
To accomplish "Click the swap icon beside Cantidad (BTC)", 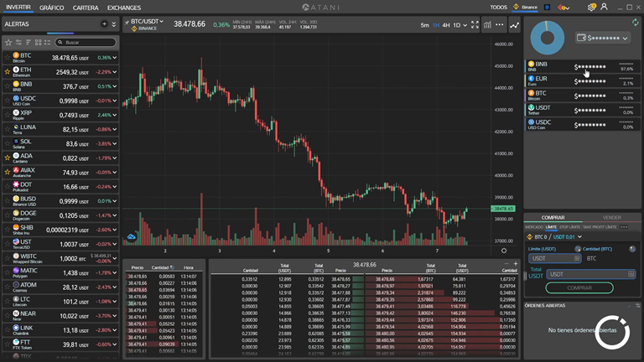I will coord(632,249).
